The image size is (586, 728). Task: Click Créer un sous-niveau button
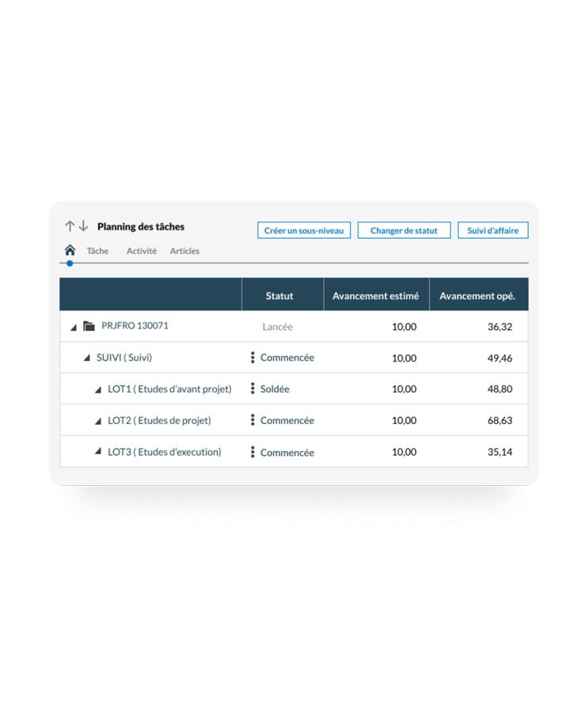point(304,230)
